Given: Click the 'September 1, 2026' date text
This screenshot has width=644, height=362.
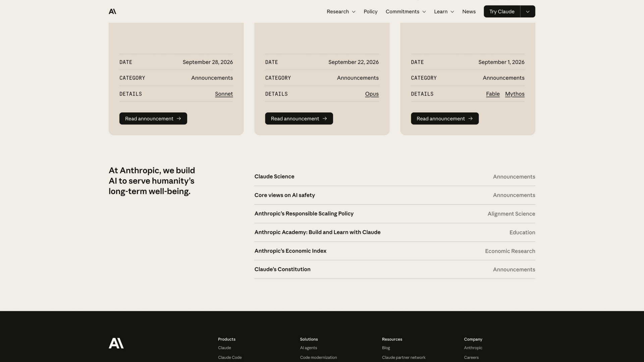Looking at the screenshot, I should point(501,62).
